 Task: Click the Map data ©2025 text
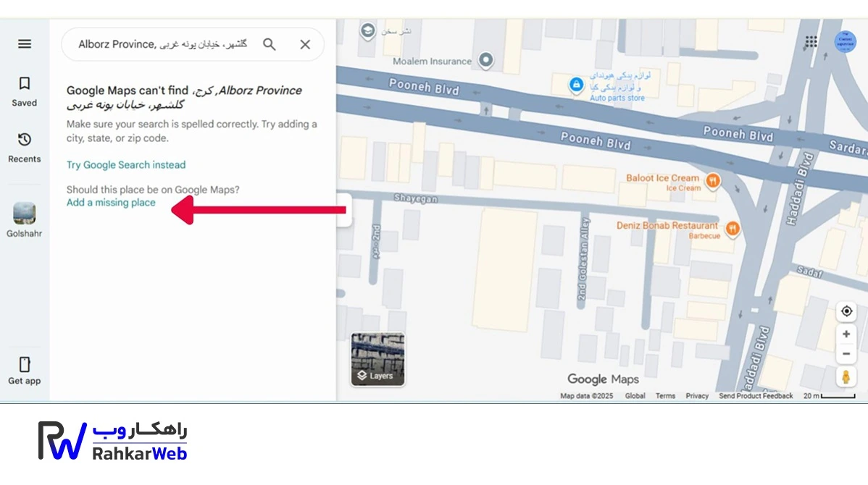pyautogui.click(x=586, y=396)
